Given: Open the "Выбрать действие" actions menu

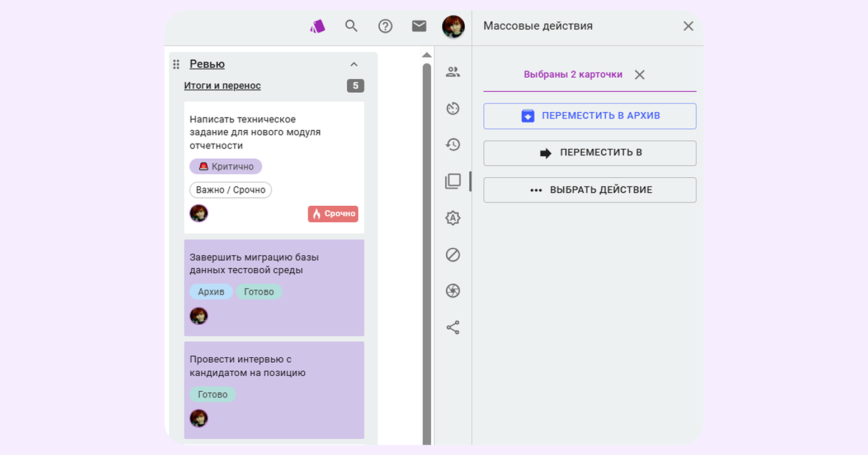Looking at the screenshot, I should coord(589,190).
